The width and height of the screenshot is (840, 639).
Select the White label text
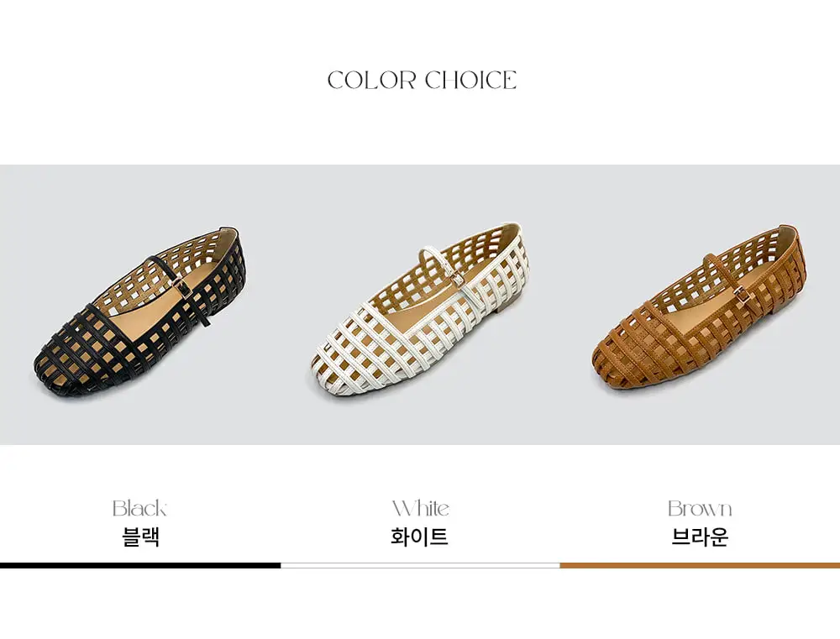(421, 508)
